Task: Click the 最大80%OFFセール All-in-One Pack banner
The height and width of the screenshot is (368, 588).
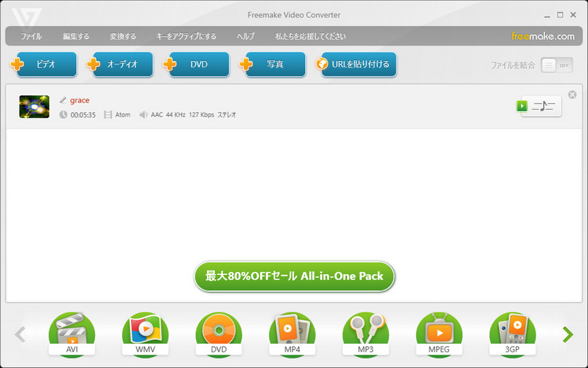Action: tap(294, 276)
